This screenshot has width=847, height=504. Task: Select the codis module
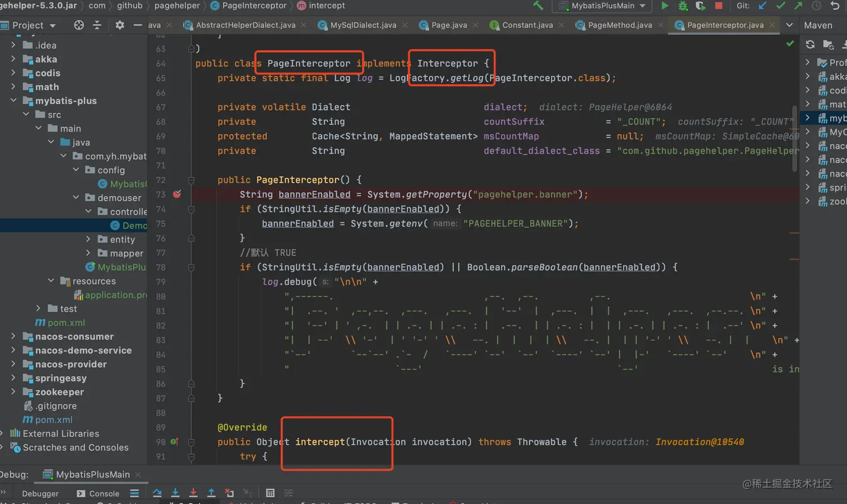48,73
